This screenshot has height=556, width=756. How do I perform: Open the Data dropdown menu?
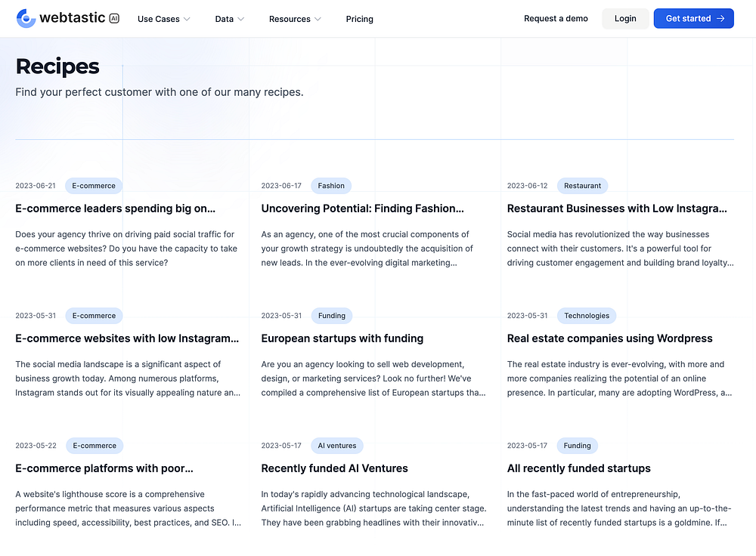pos(230,19)
